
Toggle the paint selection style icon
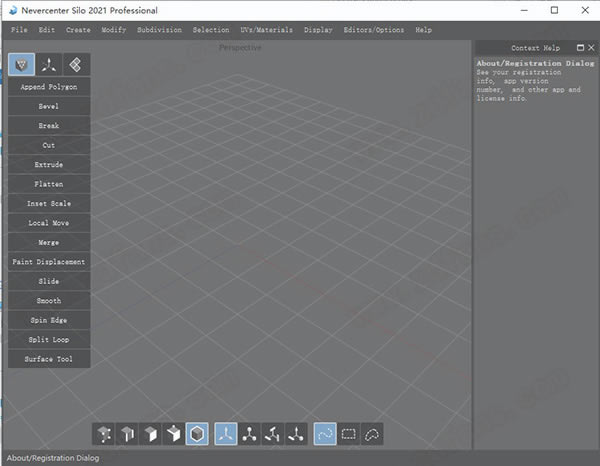pos(324,434)
